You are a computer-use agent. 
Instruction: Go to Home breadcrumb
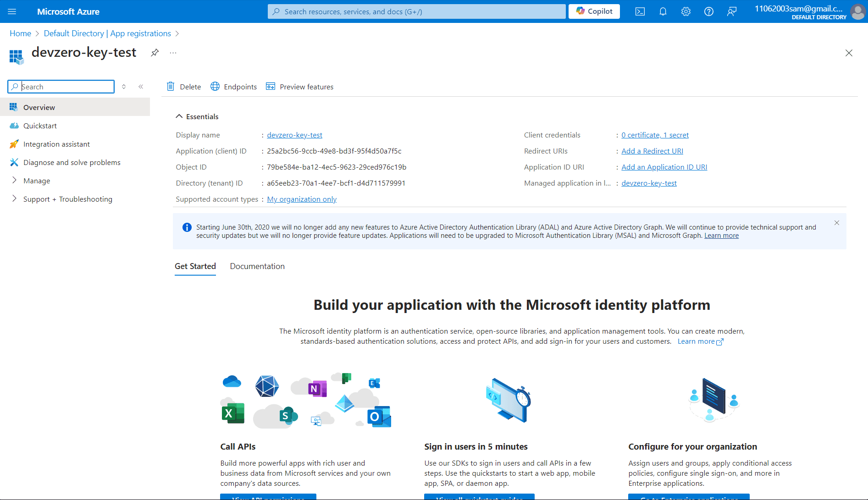20,33
